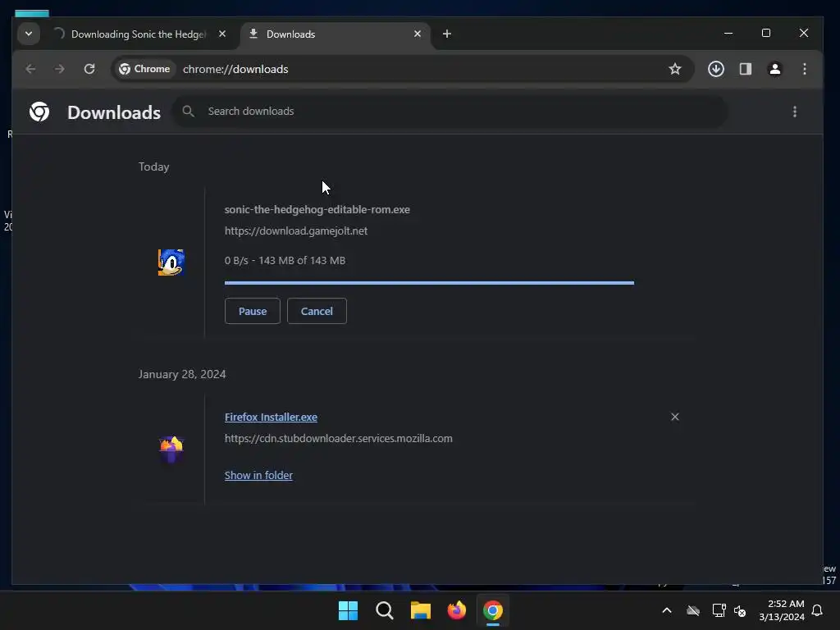Minimize the Chrome window
Screen dimensions: 840x630
point(728,33)
